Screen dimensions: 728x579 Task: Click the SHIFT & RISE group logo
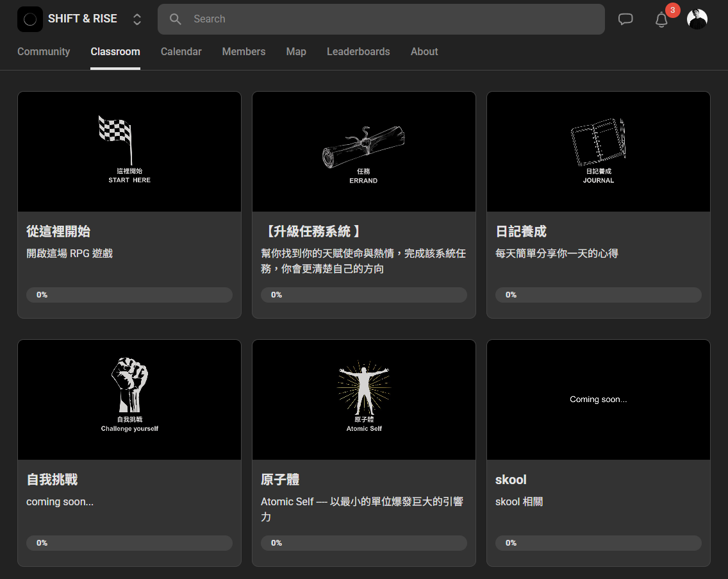(30, 19)
